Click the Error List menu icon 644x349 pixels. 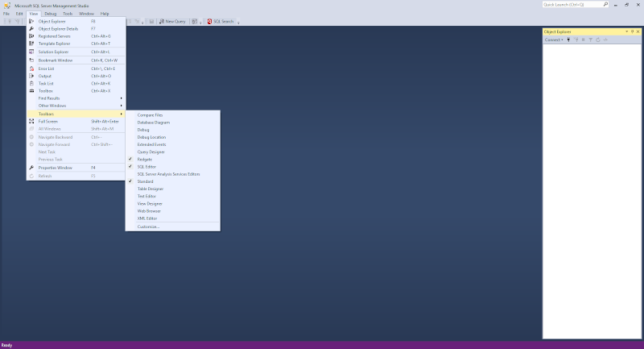pyautogui.click(x=31, y=69)
